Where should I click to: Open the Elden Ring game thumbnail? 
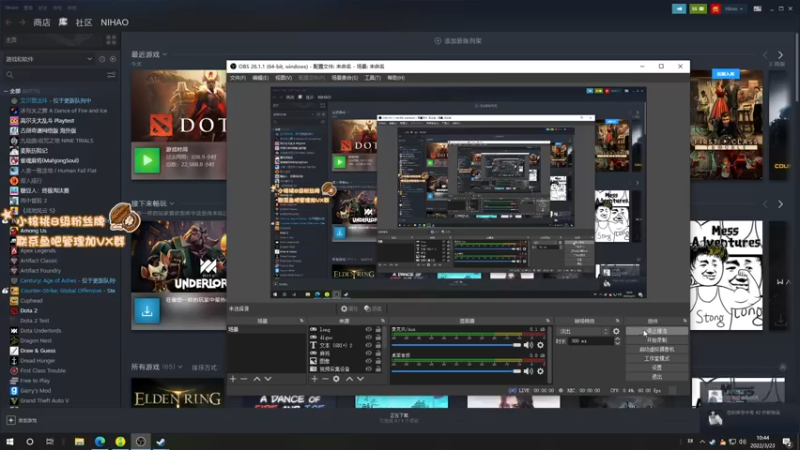[178, 393]
